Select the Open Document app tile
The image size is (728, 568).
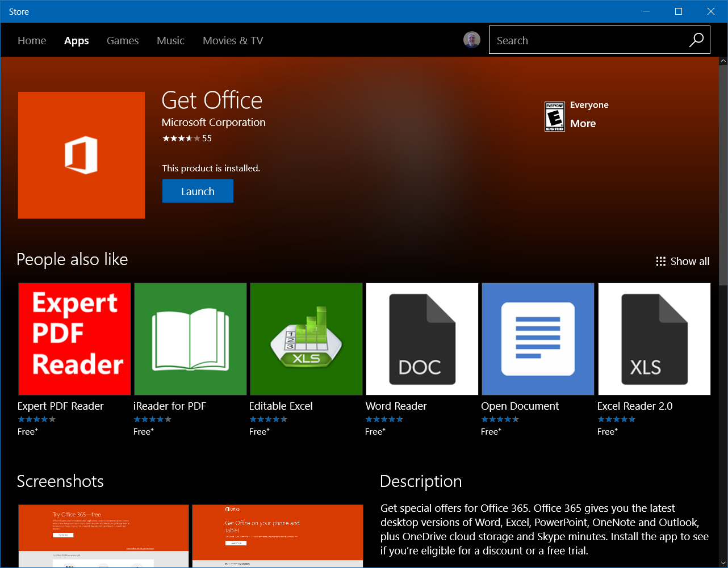(538, 339)
